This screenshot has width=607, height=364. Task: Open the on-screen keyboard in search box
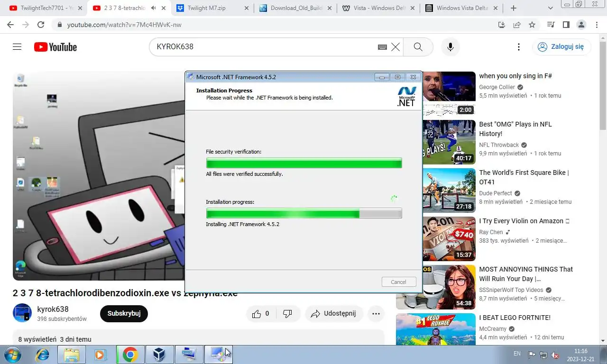click(x=382, y=47)
